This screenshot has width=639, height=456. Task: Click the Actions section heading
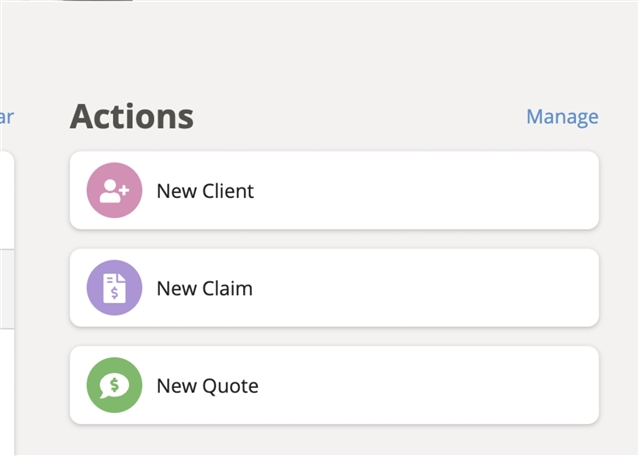click(x=132, y=117)
